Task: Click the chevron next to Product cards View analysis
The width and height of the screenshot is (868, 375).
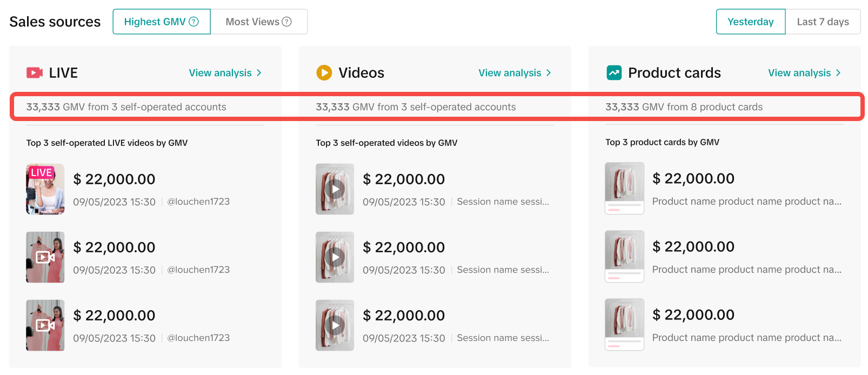Action: click(839, 73)
